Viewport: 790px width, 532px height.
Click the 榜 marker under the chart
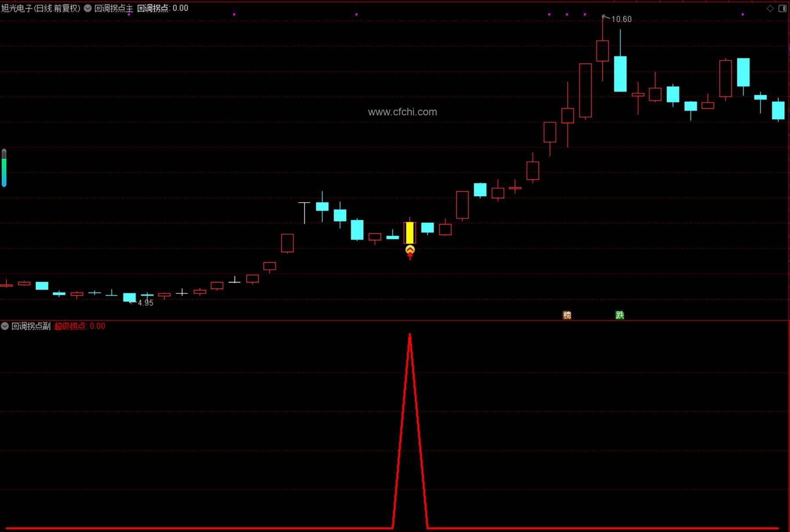click(567, 315)
